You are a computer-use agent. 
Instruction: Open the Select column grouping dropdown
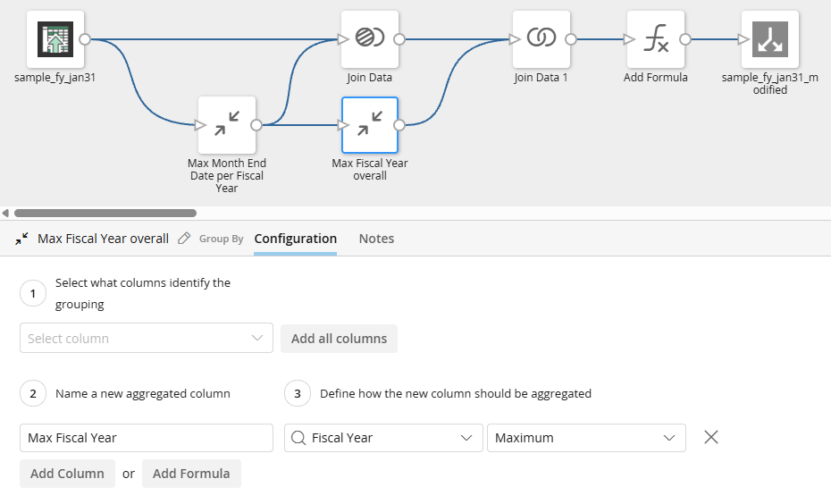(147, 339)
